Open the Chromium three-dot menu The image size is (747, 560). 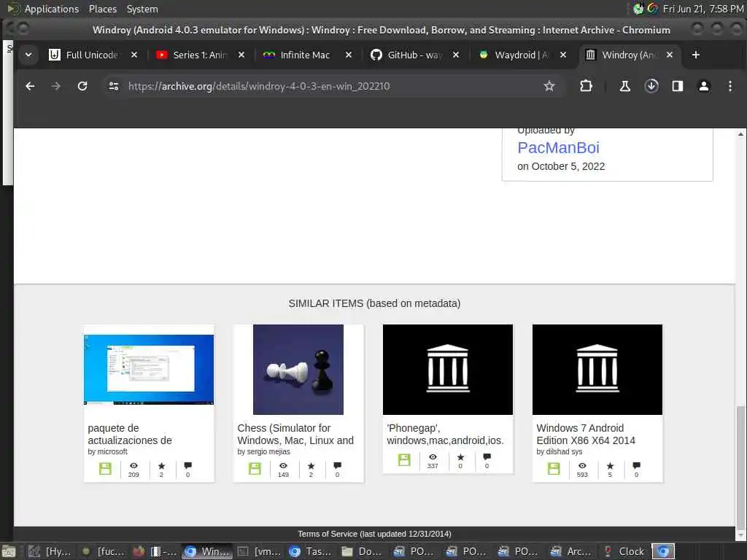click(x=729, y=86)
